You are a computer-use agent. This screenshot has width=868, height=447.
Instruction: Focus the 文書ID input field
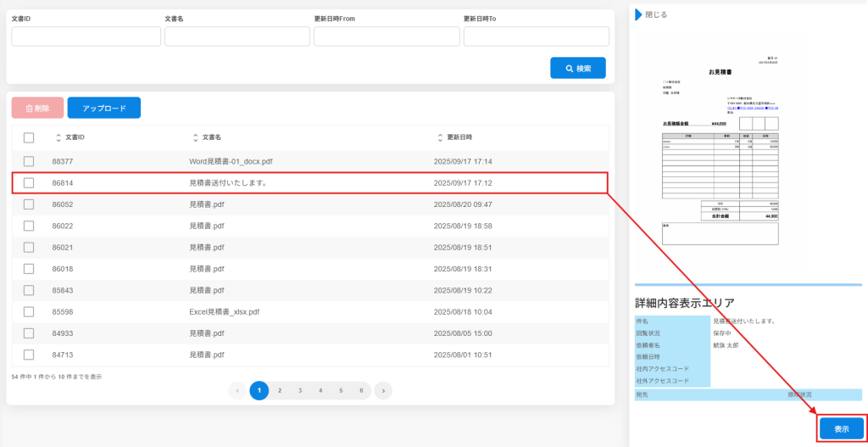[86, 36]
